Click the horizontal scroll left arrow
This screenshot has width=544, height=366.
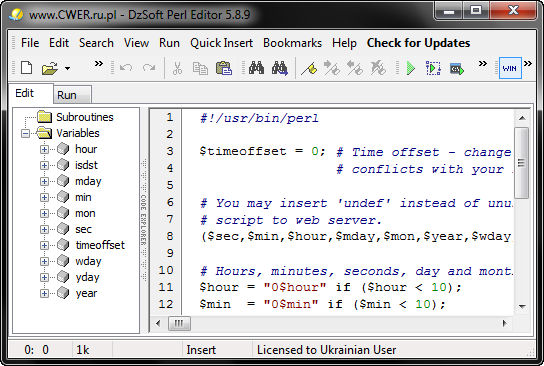[x=158, y=323]
